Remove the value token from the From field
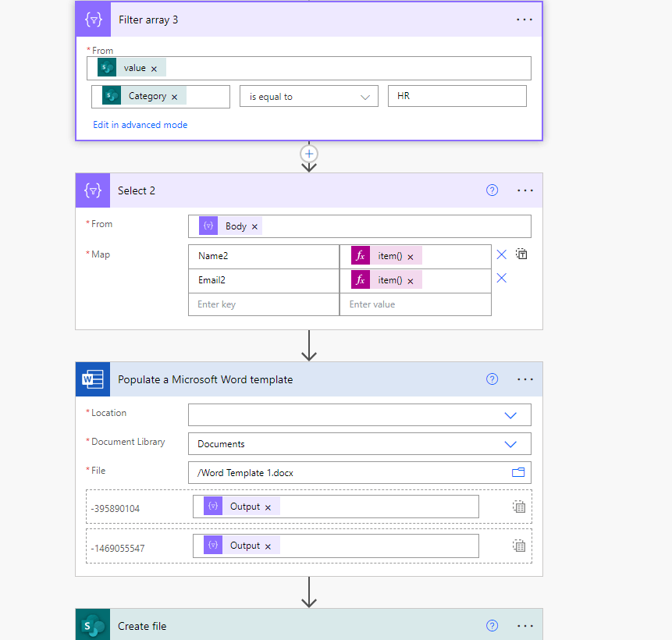672x640 pixels. (x=155, y=68)
